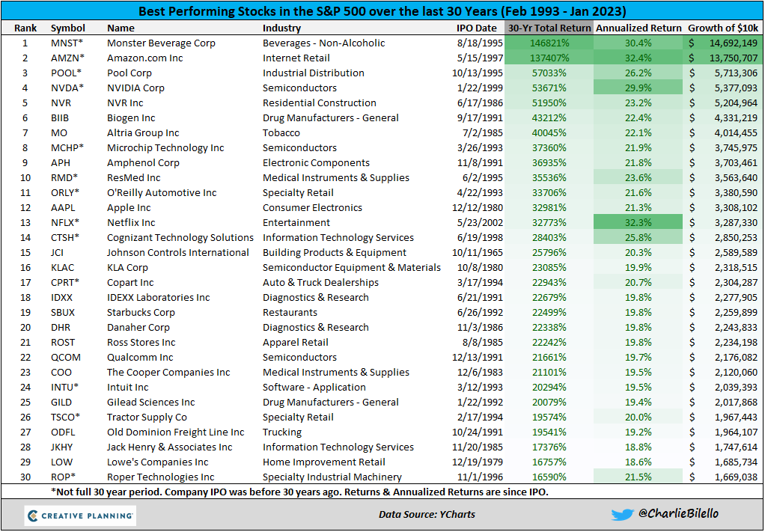The image size is (765, 532).
Task: Click the AMZN* symbol cell
Action: pyautogui.click(x=67, y=58)
